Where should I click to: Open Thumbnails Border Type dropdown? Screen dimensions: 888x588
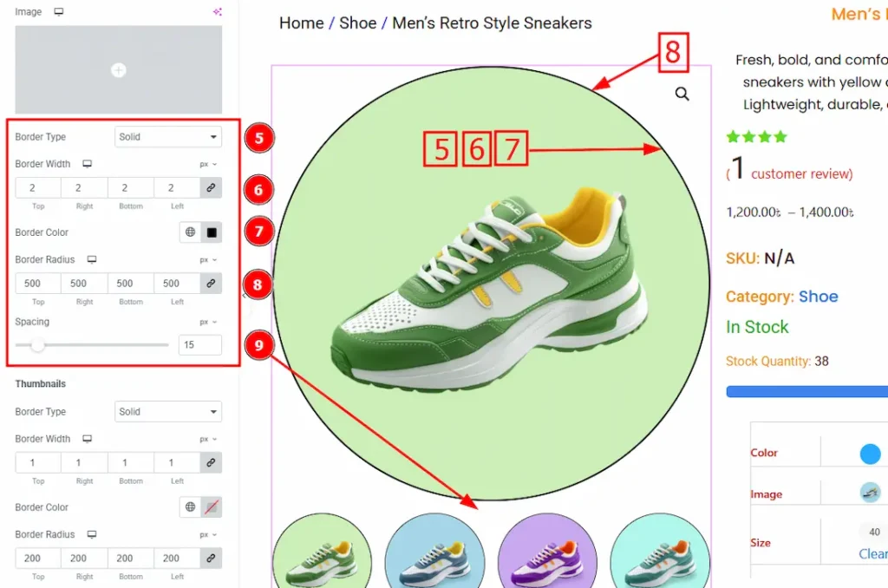click(168, 412)
